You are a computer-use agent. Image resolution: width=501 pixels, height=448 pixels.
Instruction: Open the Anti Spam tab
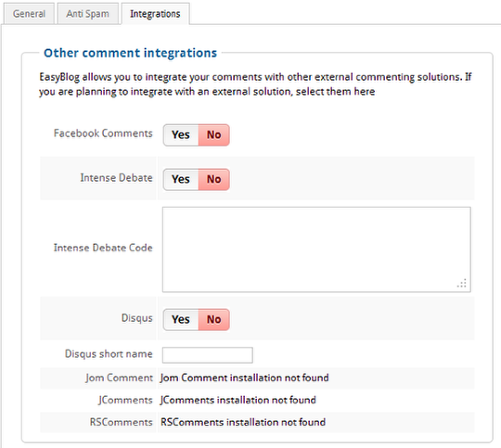(x=88, y=14)
